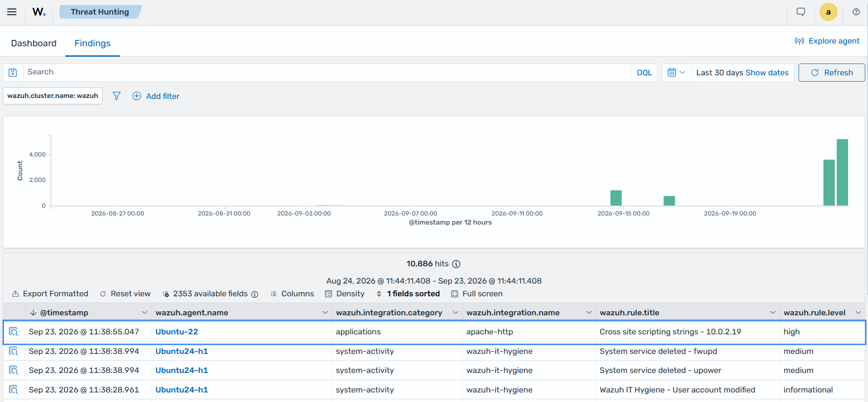Viewport: 868px width, 402px height.
Task: Click the Ubuntu-22 agent link
Action: 177,332
